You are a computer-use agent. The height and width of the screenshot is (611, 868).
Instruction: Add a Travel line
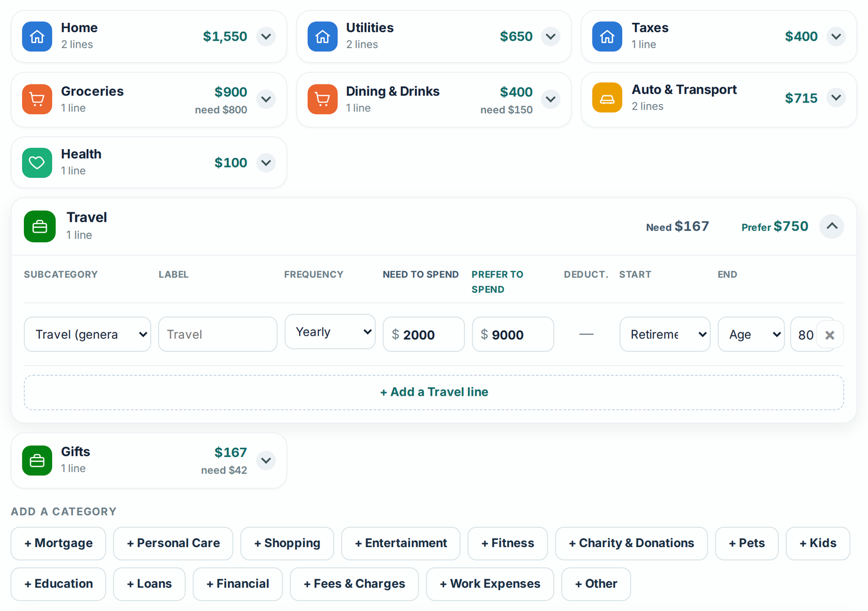434,392
